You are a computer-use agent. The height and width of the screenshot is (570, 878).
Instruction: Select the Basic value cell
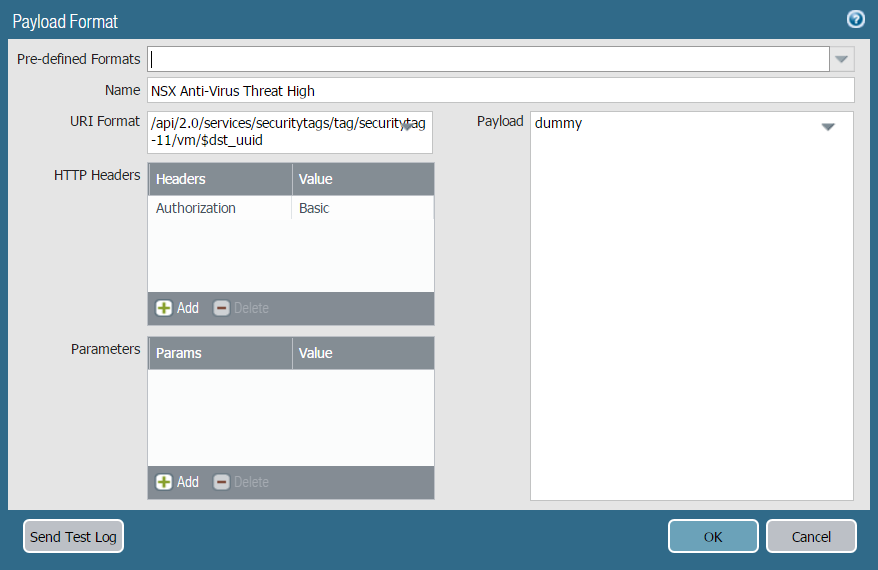point(363,208)
